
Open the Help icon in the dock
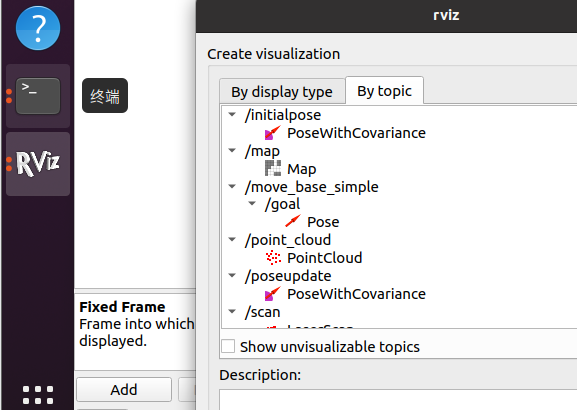coord(38,28)
